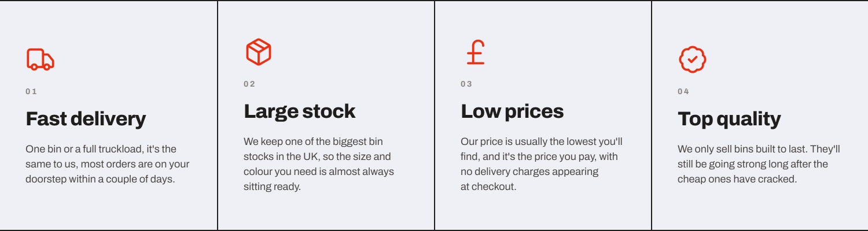Screen dimensions: 868x231
Task: Click the red delivery truck icon
Action: pos(41,59)
